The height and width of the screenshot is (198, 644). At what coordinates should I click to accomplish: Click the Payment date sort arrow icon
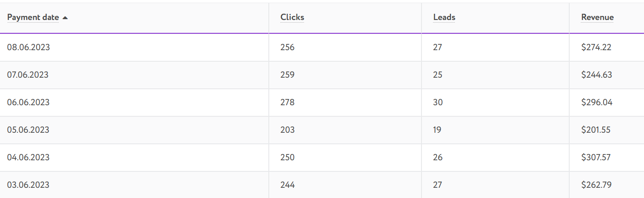pos(65,18)
